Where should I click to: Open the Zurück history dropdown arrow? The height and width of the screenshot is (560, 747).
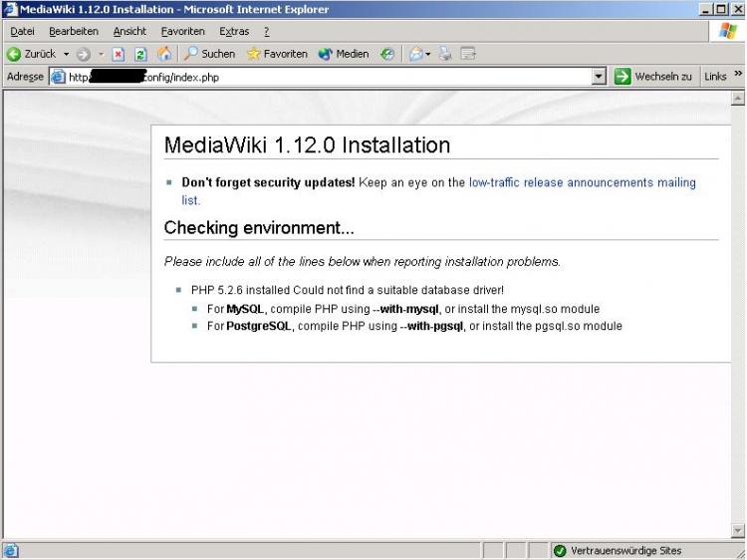[x=66, y=54]
